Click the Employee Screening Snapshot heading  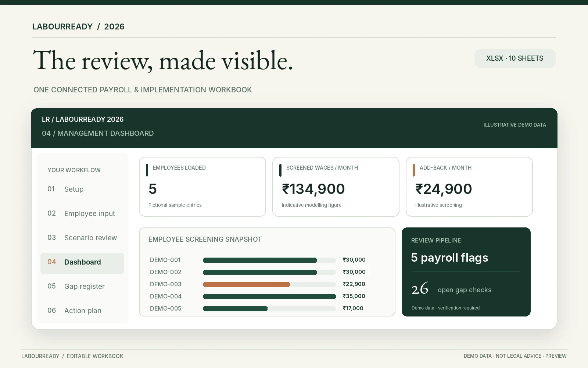pyautogui.click(x=205, y=239)
